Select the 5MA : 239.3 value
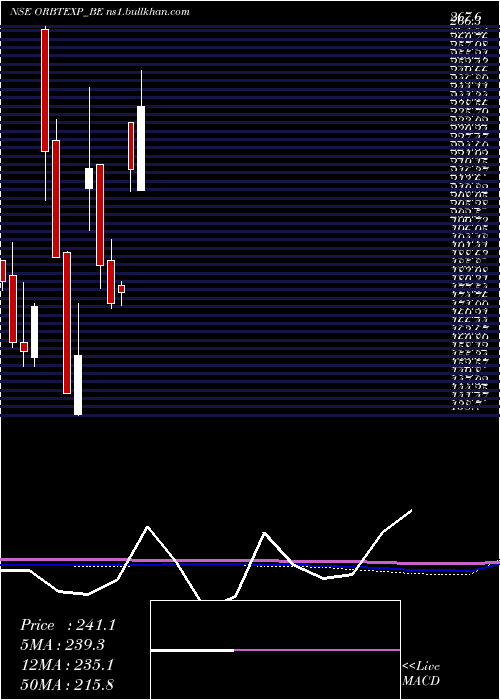Image resolution: width=500 pixels, height=700 pixels. (63, 645)
